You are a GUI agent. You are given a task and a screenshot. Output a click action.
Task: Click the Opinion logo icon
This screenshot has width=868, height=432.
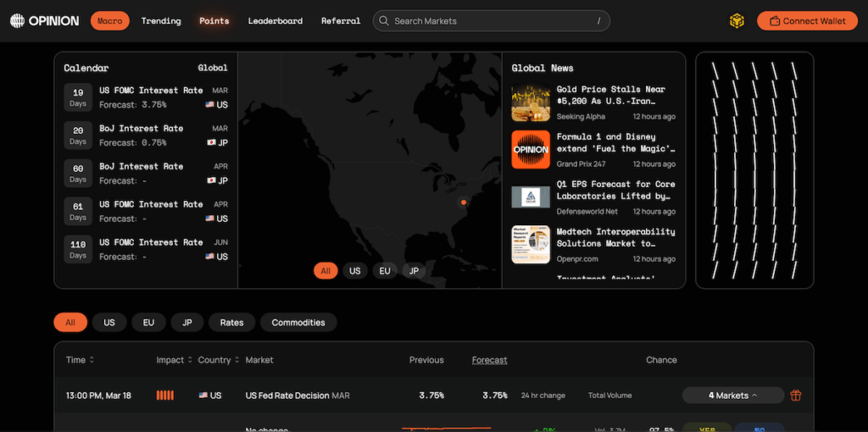click(17, 20)
